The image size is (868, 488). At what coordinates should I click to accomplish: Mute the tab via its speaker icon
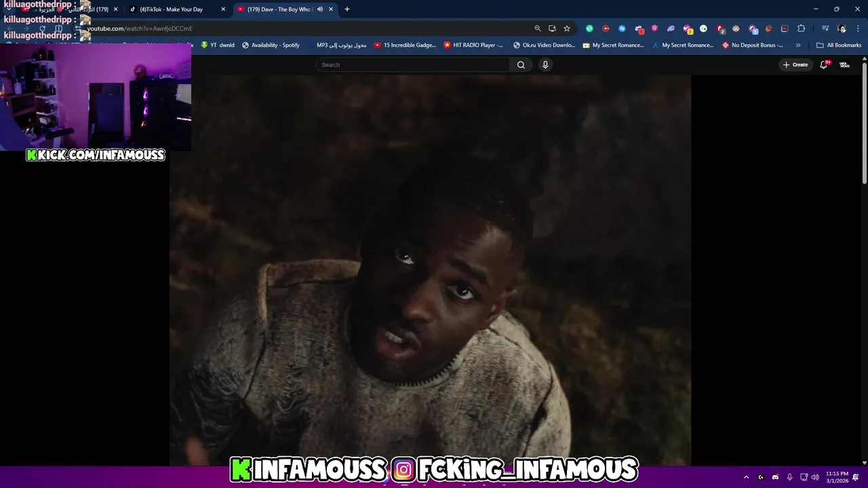(x=320, y=9)
